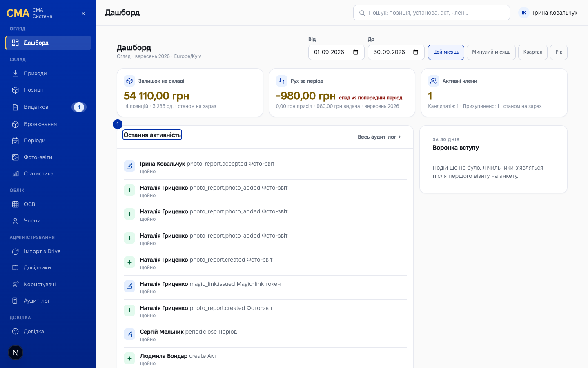This screenshot has height=368, width=588.
Task: Open calendar picker in the Від date field
Action: [x=356, y=52]
